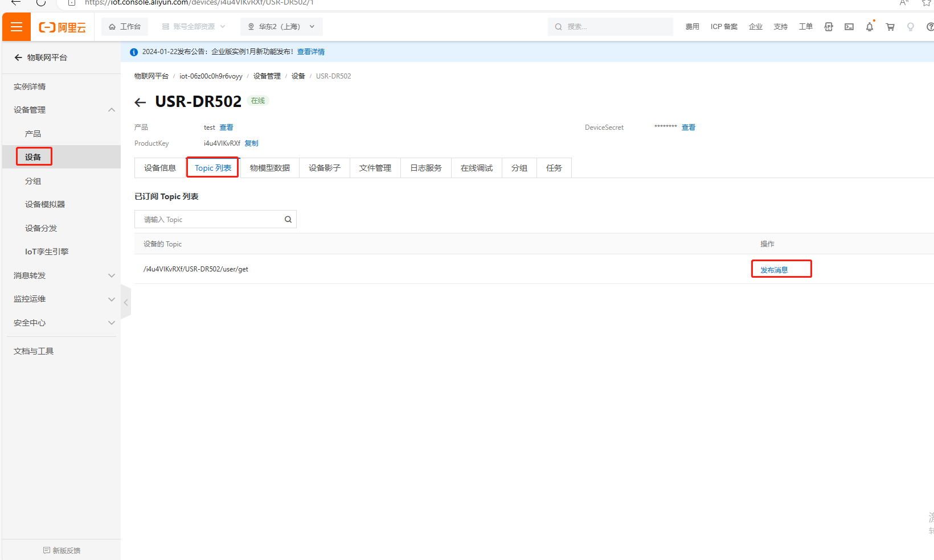Click the search magnifier in Topic field
Viewport: 934px width, 560px height.
click(288, 220)
